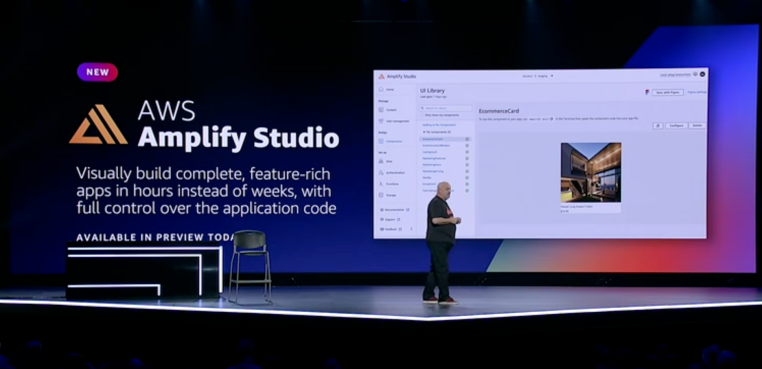This screenshot has width=762, height=369.
Task: Click status circle beside EcommerceCard item
Action: coord(467,139)
